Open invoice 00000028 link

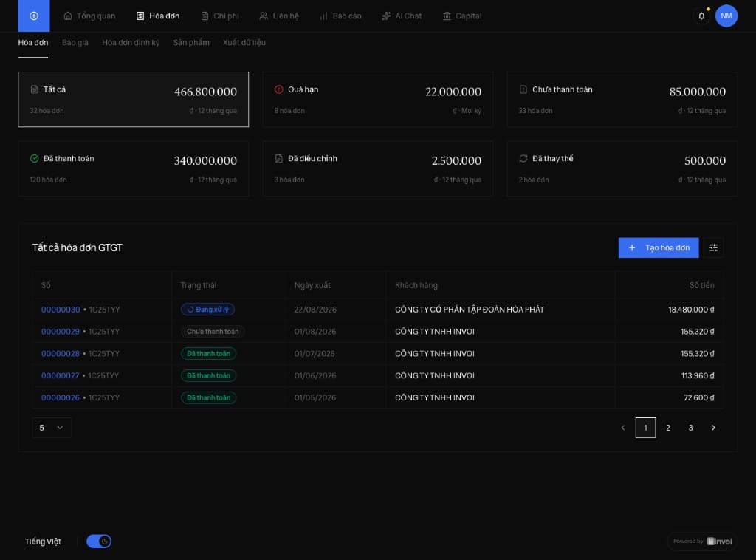point(61,354)
